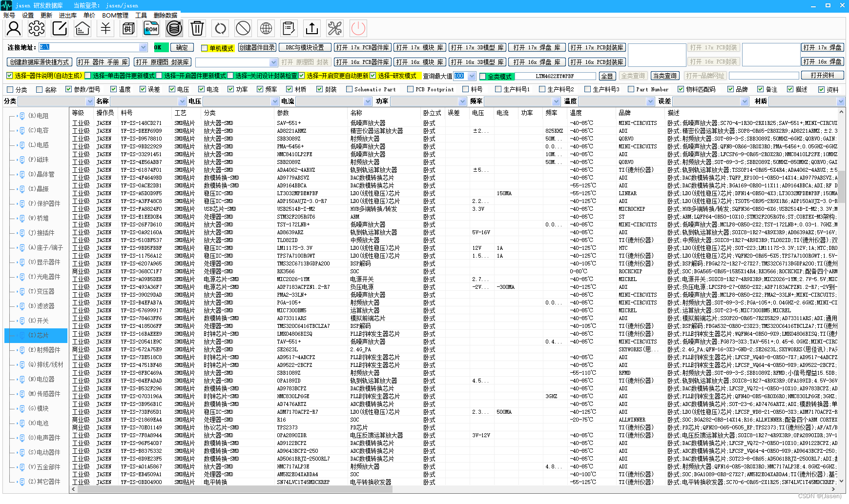
Task: Click the BOM folder icon
Action: pyautogui.click(x=151, y=28)
